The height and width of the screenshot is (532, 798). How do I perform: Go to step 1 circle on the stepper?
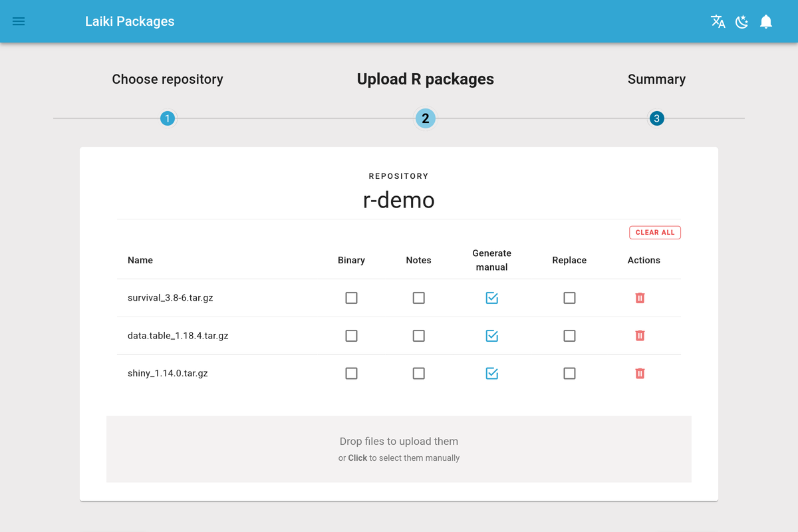168,119
